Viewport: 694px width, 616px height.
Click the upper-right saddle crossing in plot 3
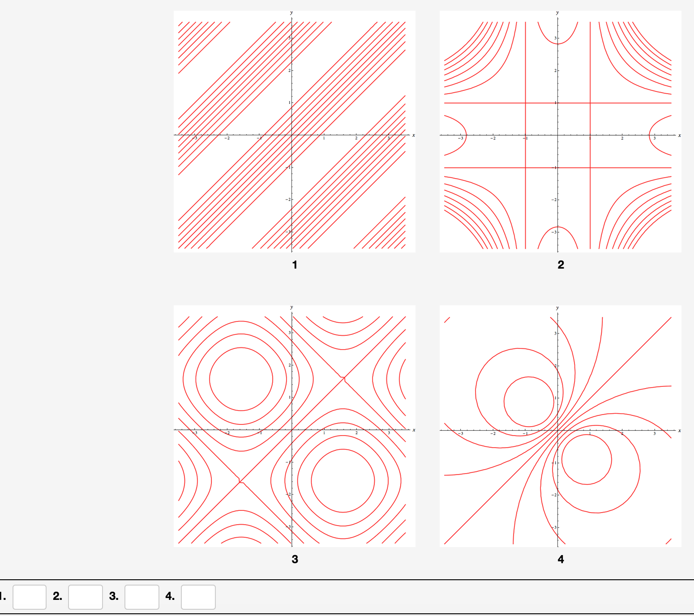click(x=343, y=378)
